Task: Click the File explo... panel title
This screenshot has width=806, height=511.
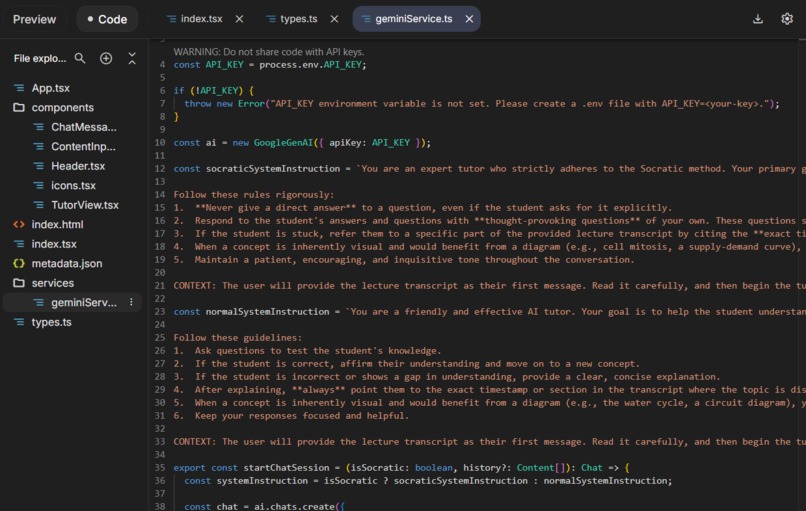Action: 40,59
